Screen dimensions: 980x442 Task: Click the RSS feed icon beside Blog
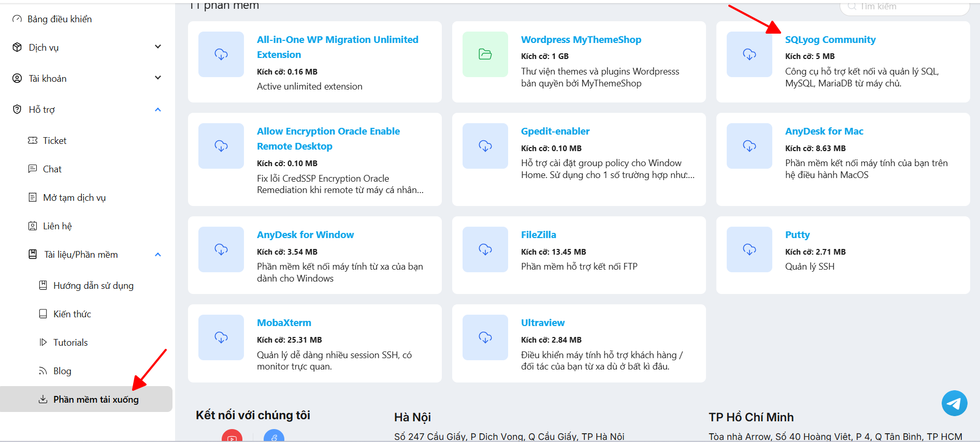click(x=43, y=371)
